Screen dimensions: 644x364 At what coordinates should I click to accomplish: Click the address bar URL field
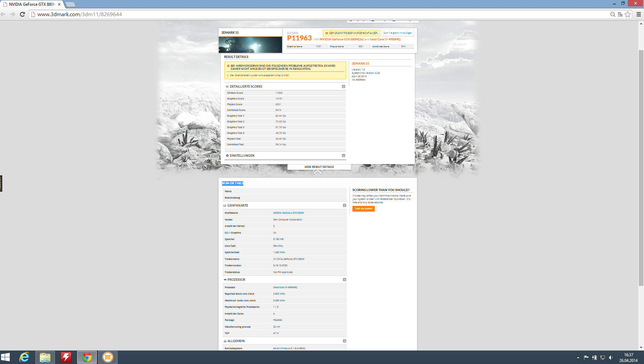point(317,14)
